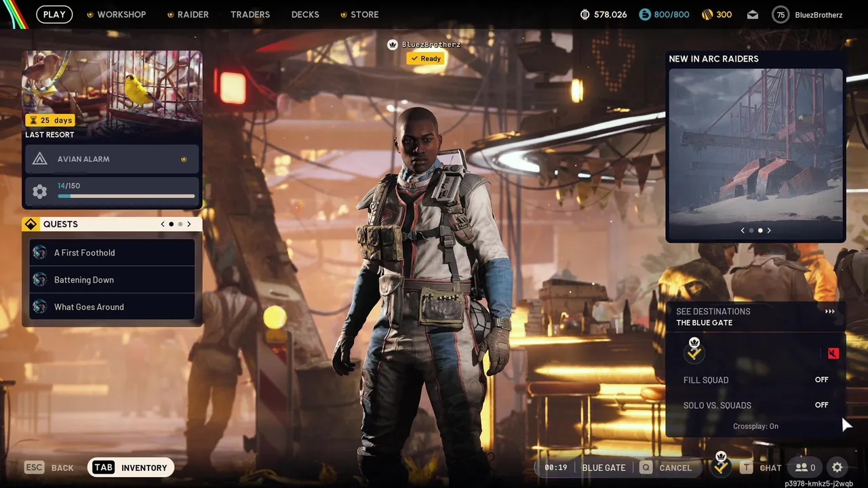Screen dimensions: 868x488
Task: Click the Q key icon
Action: click(646, 468)
